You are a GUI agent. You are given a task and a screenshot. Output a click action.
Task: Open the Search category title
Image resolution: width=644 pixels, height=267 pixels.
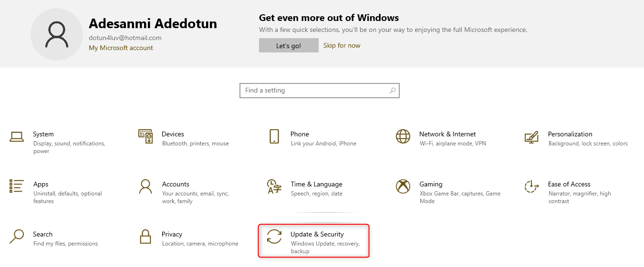(43, 234)
